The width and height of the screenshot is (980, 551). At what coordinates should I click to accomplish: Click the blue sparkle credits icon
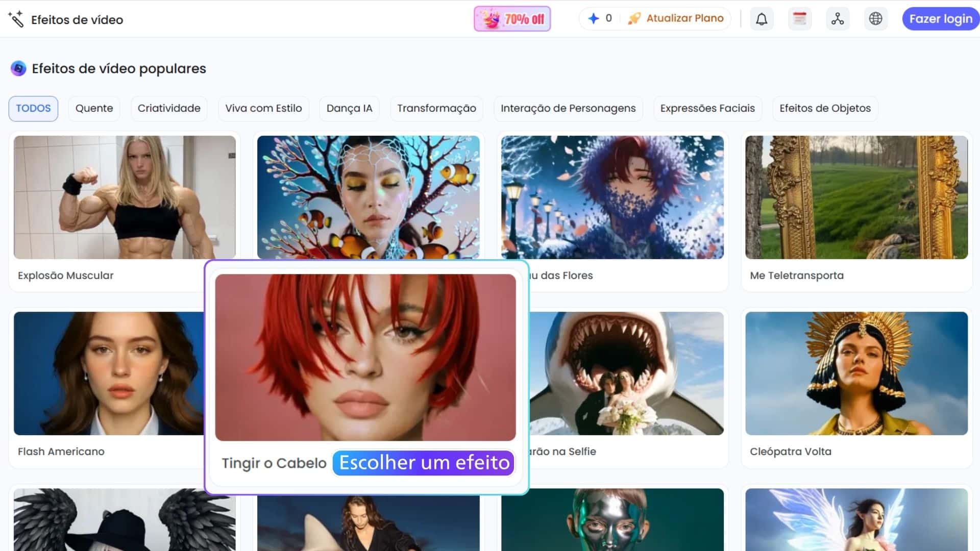[x=593, y=19]
